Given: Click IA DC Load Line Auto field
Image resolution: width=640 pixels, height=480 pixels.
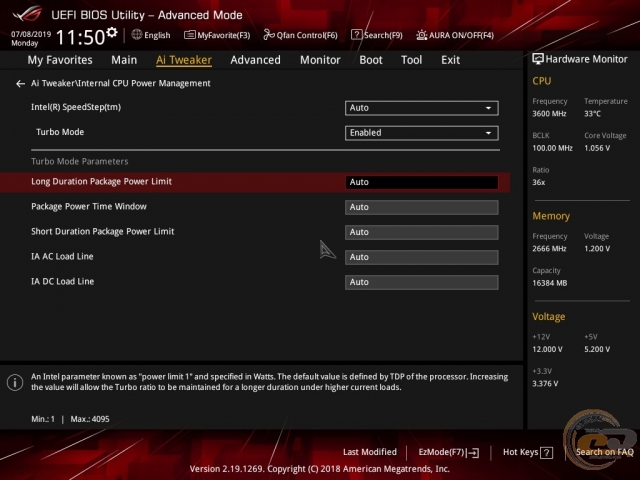Looking at the screenshot, I should click(422, 282).
